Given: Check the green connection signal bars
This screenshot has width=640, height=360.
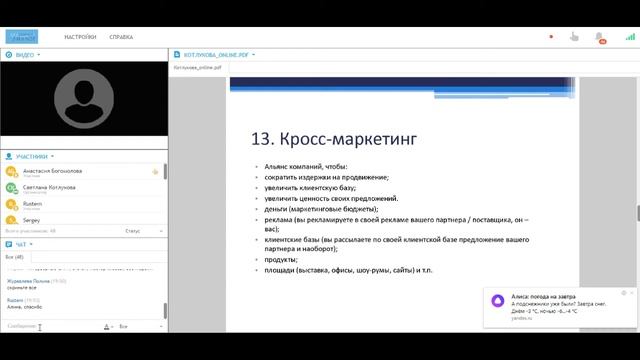Looking at the screenshot, I should click(630, 37).
